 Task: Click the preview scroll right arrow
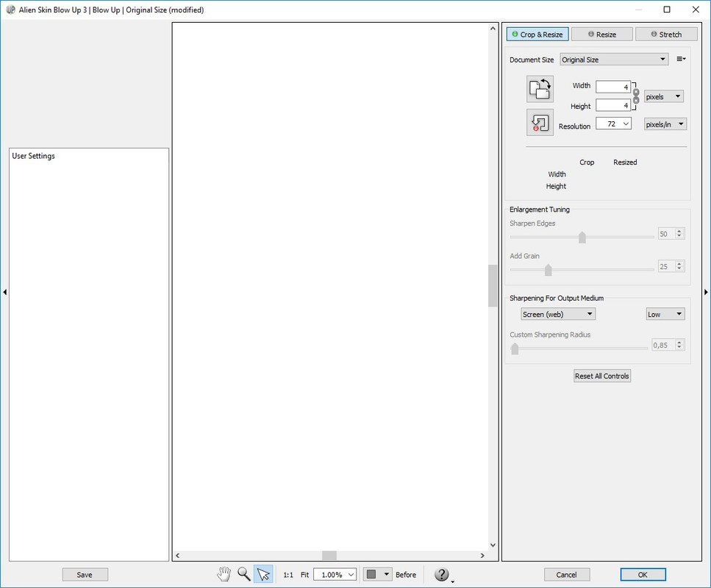click(482, 556)
